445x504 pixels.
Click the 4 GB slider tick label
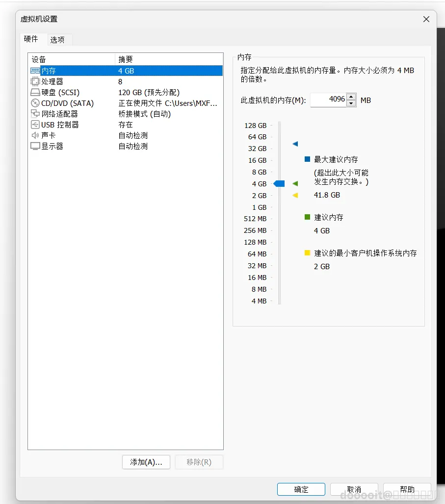click(259, 184)
